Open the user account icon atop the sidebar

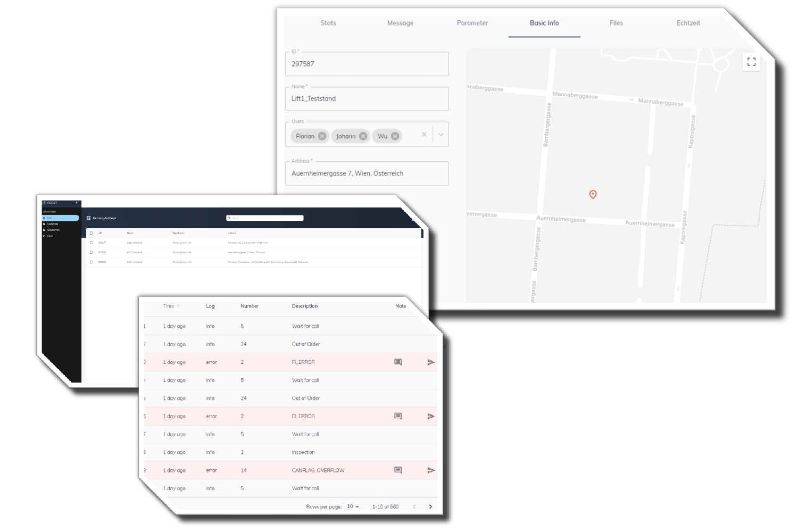click(x=77, y=203)
